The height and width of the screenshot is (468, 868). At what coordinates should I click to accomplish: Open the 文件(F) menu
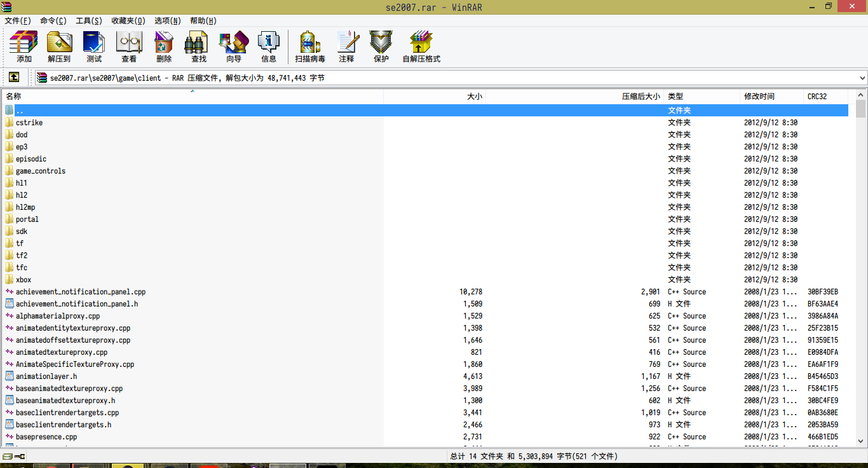(x=18, y=21)
